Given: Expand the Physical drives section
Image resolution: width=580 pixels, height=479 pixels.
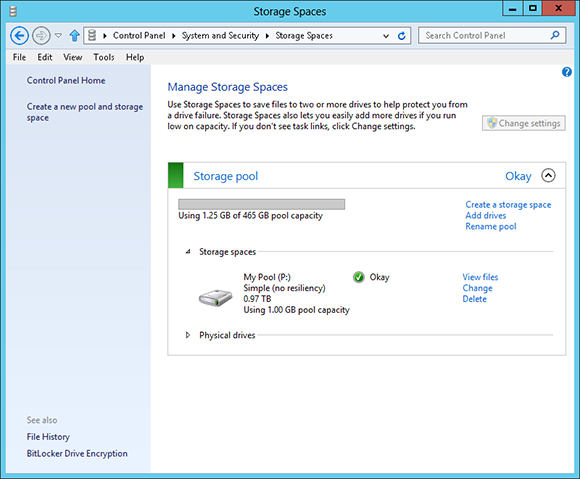Looking at the screenshot, I should 188,335.
